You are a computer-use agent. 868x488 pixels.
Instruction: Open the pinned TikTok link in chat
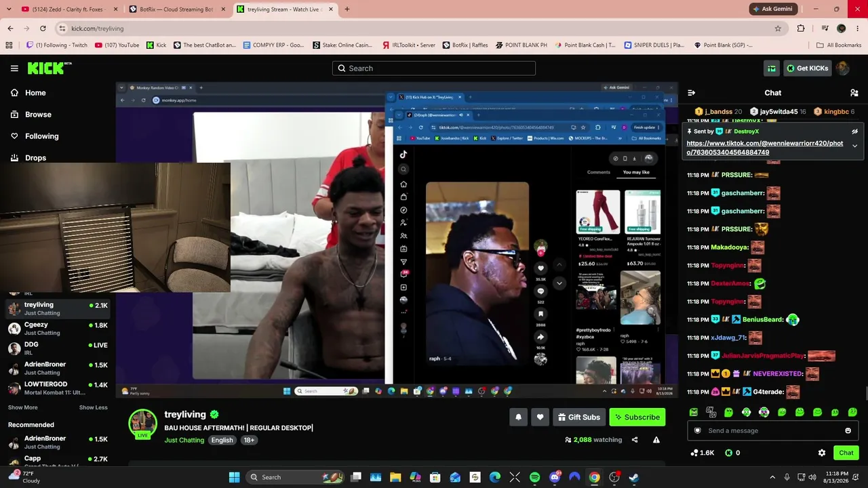coord(765,148)
